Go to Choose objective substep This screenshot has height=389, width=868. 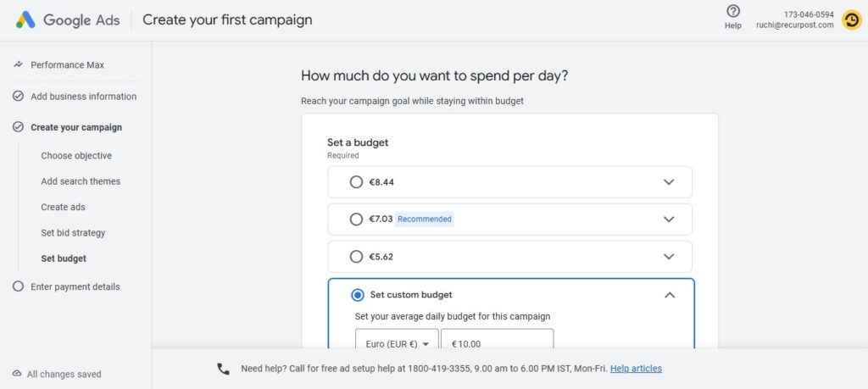(76, 155)
